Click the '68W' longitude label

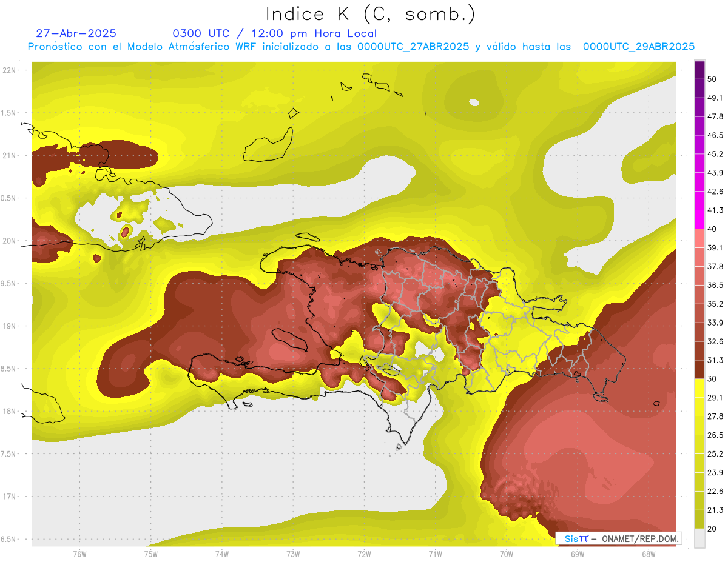tap(648, 554)
